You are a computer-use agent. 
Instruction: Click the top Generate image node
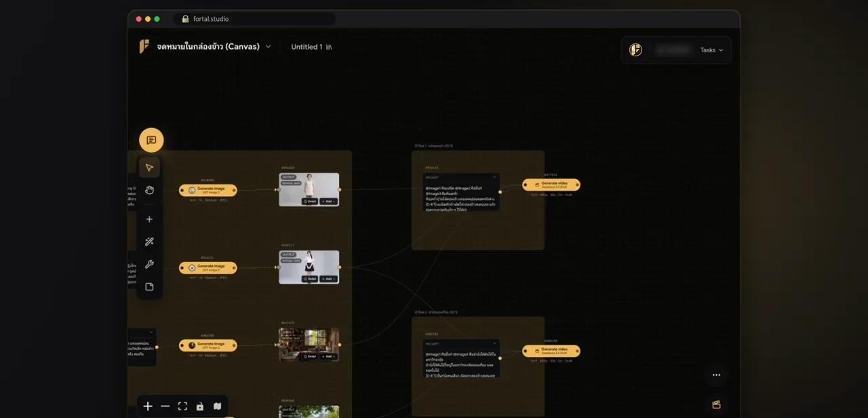(x=208, y=190)
